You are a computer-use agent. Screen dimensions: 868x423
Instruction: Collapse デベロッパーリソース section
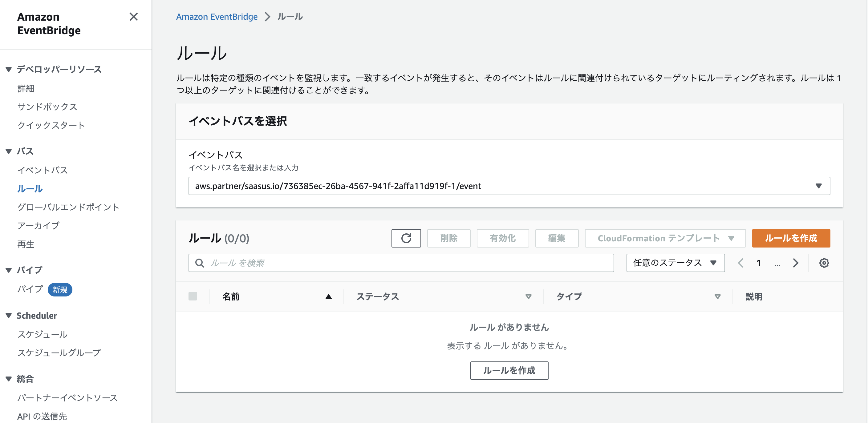[9, 69]
